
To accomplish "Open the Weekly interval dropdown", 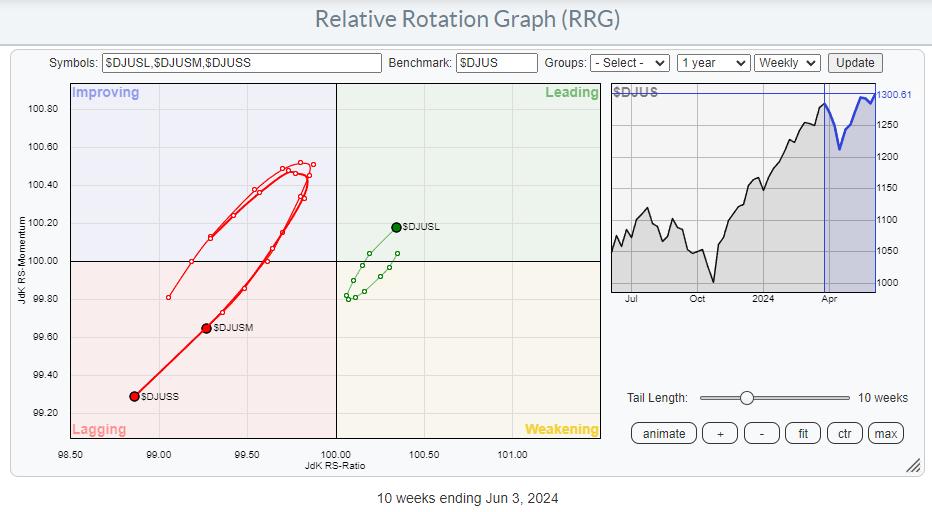I will (x=787, y=62).
